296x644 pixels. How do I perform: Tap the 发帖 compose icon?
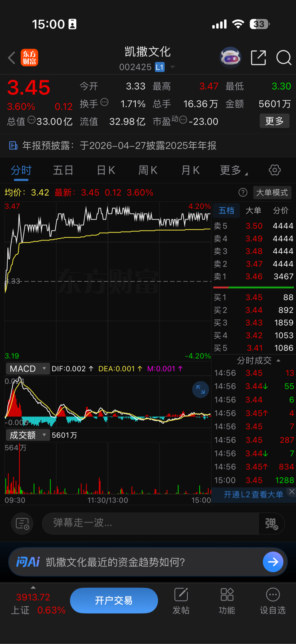tap(181, 595)
